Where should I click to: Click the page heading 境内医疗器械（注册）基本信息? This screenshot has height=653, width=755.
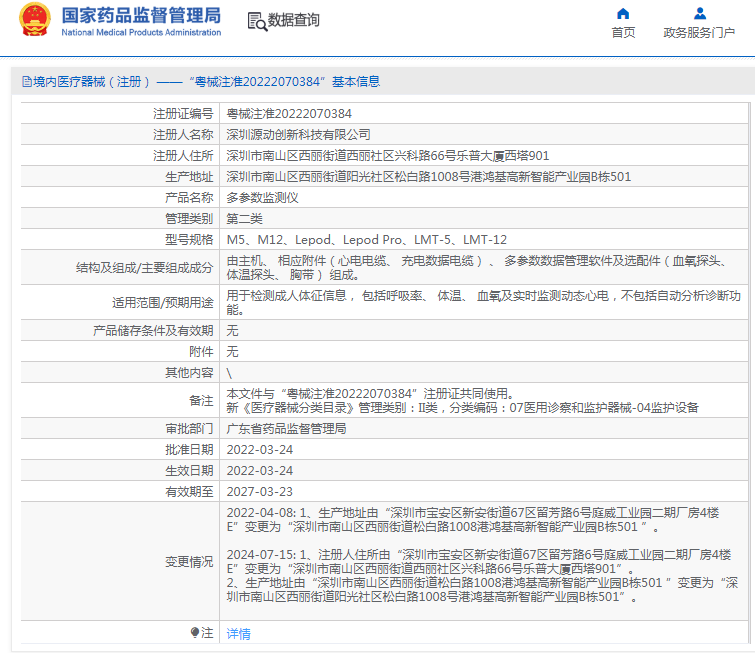[x=207, y=82]
